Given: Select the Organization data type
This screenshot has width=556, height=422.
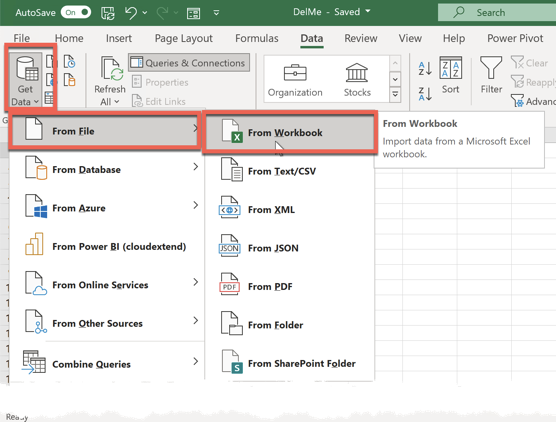Looking at the screenshot, I should pos(295,80).
